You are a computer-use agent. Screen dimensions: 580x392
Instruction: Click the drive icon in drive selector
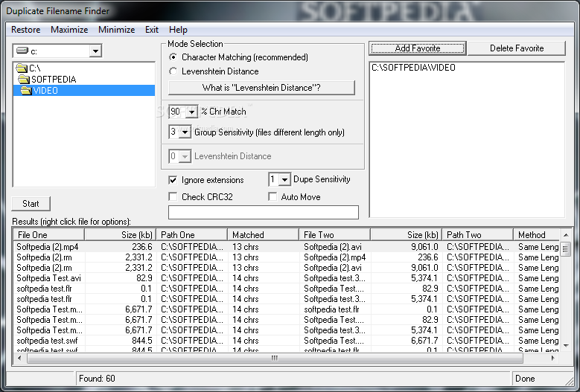(x=22, y=51)
